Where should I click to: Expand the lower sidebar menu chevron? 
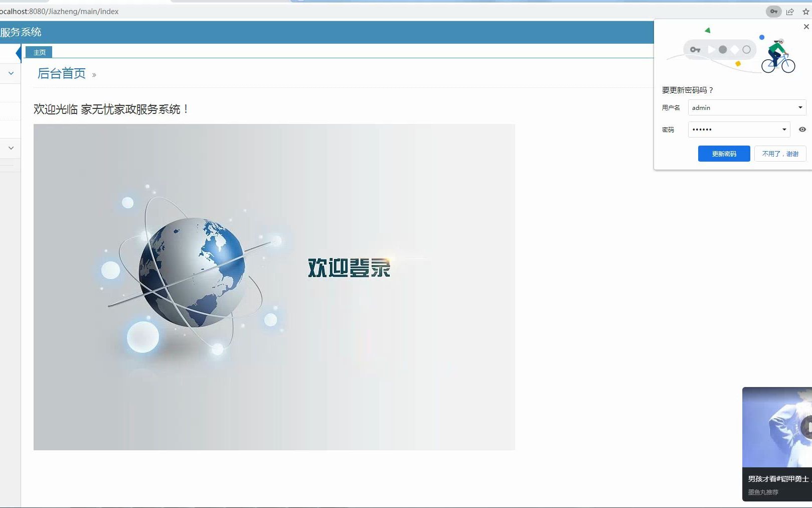pyautogui.click(x=11, y=148)
